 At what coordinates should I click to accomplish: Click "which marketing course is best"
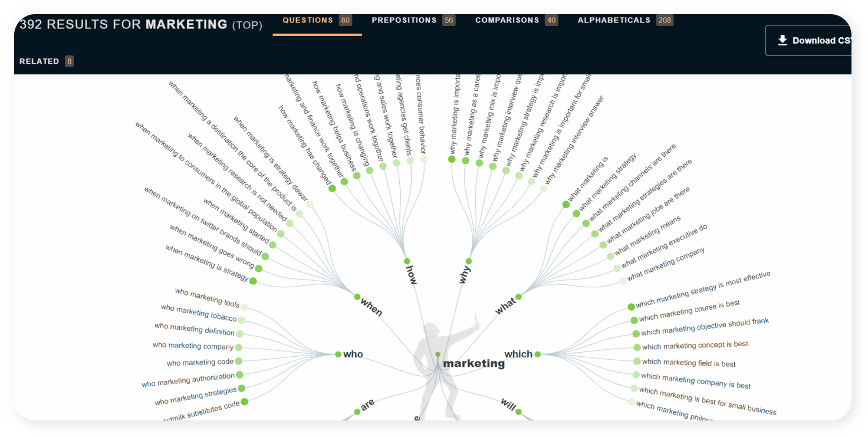pyautogui.click(x=689, y=311)
